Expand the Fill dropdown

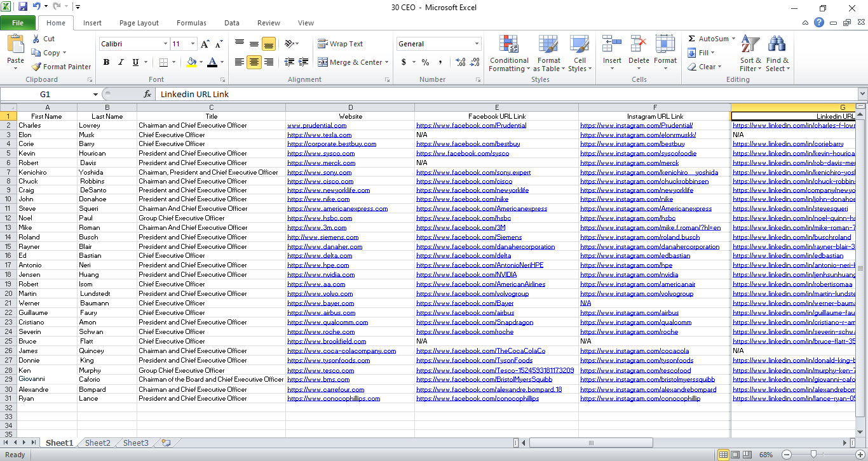[712, 53]
